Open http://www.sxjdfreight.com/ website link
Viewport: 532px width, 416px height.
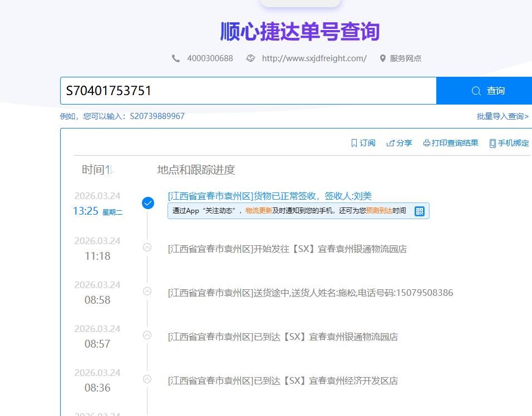[x=314, y=58]
